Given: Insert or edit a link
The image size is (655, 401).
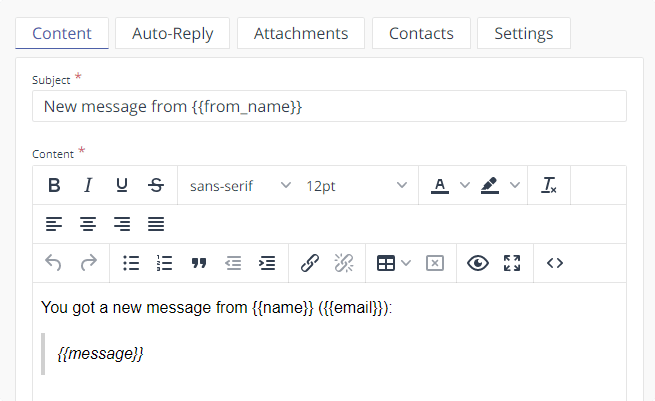Looking at the screenshot, I should tap(310, 263).
